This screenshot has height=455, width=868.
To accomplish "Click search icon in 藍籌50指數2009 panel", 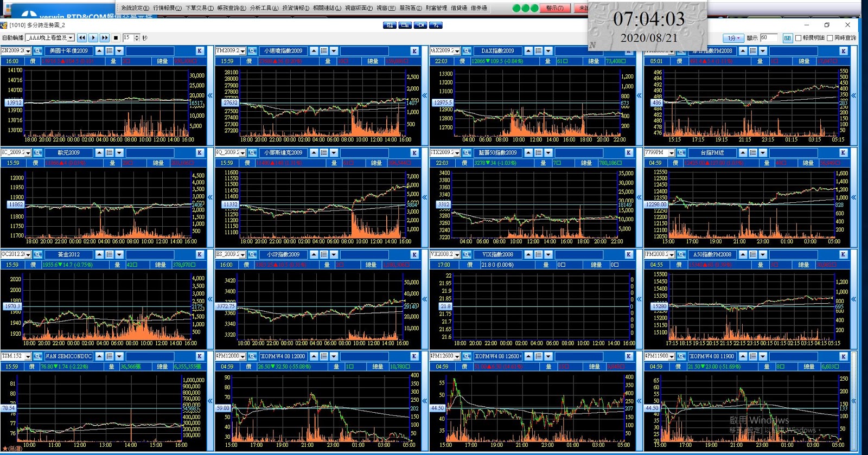I will (467, 153).
